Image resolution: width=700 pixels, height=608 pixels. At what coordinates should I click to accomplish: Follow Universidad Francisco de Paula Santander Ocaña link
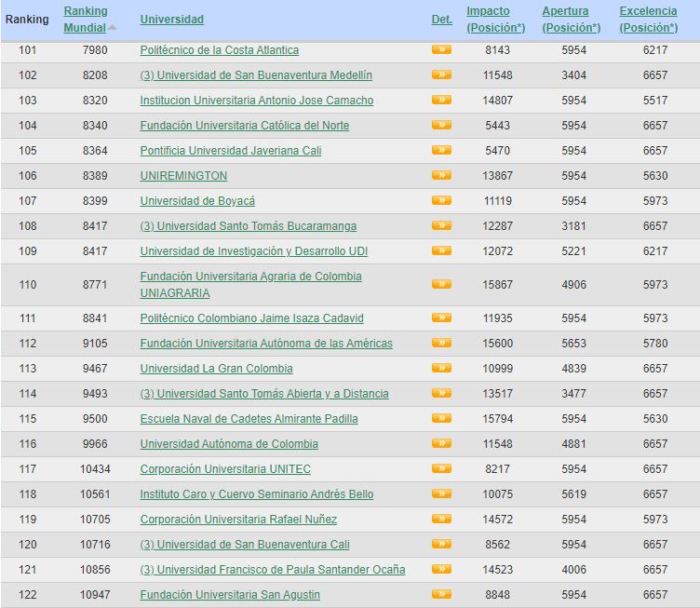click(x=273, y=570)
